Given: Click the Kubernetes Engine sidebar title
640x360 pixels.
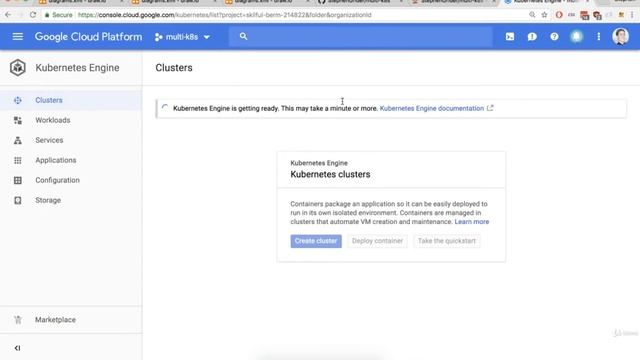Looking at the screenshot, I should [x=77, y=68].
